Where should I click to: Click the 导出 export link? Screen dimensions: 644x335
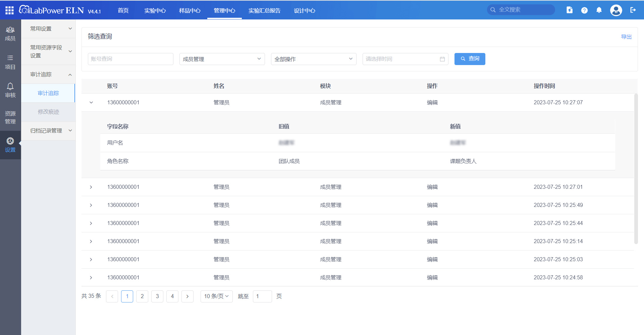626,37
